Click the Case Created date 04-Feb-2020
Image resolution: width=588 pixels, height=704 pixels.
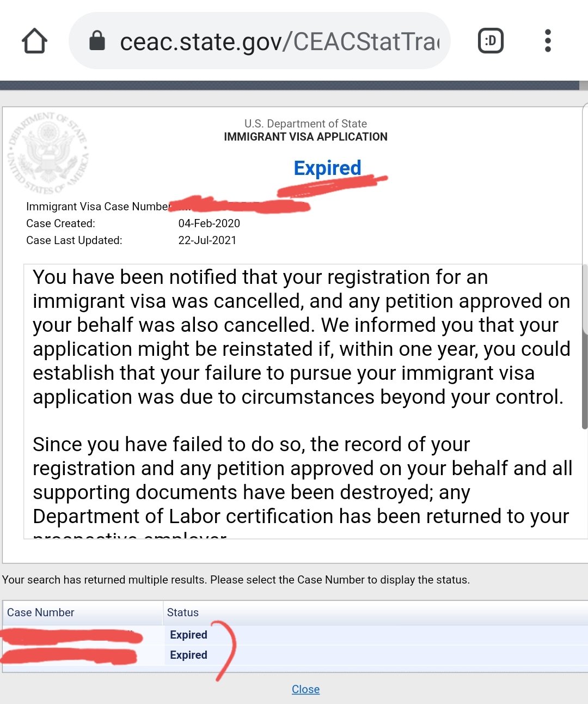(x=209, y=223)
